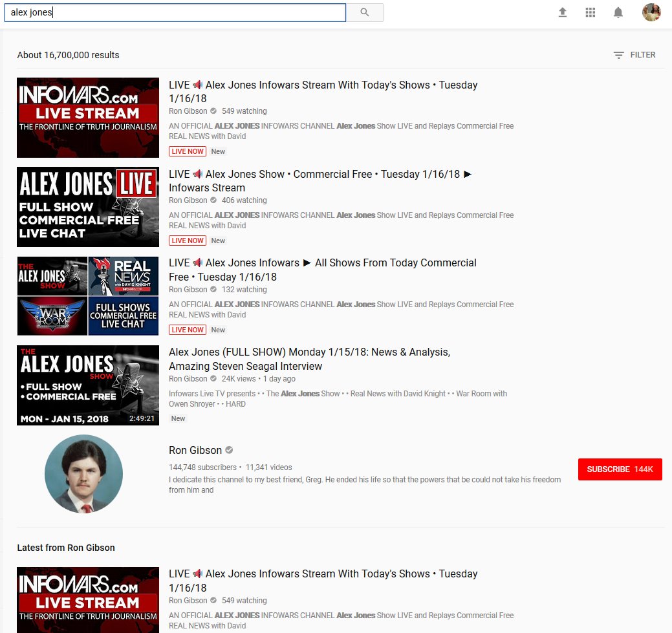
Task: Open the upload video icon
Action: coord(563,12)
